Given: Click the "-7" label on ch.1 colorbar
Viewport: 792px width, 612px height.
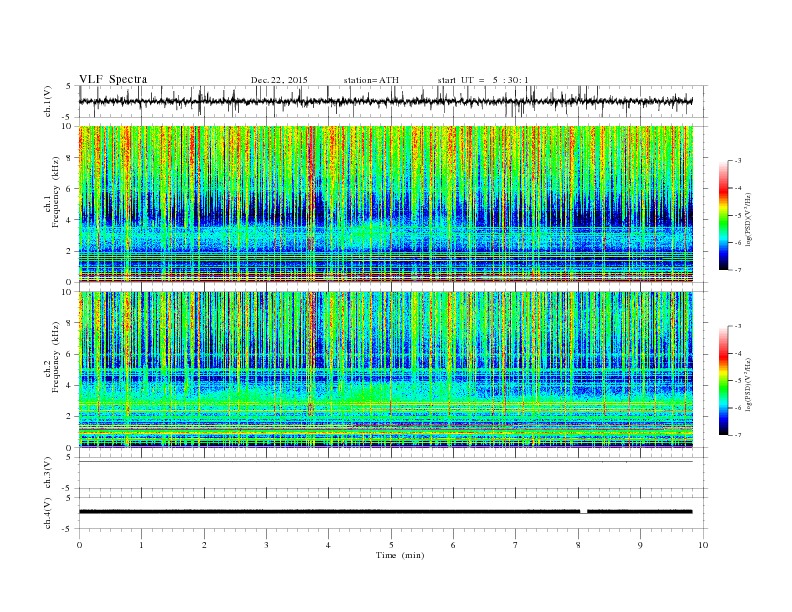Looking at the screenshot, I should coord(737,270).
